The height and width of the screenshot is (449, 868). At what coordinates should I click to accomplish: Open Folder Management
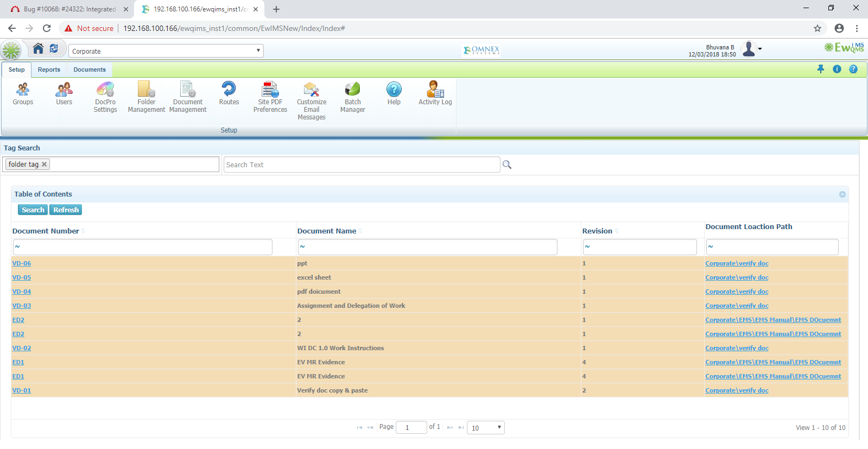[x=147, y=97]
